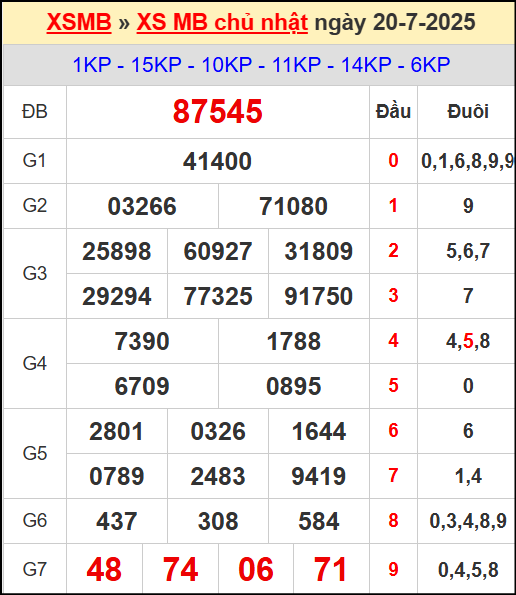Select the G2 number 03266
The width and height of the screenshot is (516, 595).
pyautogui.click(x=142, y=206)
